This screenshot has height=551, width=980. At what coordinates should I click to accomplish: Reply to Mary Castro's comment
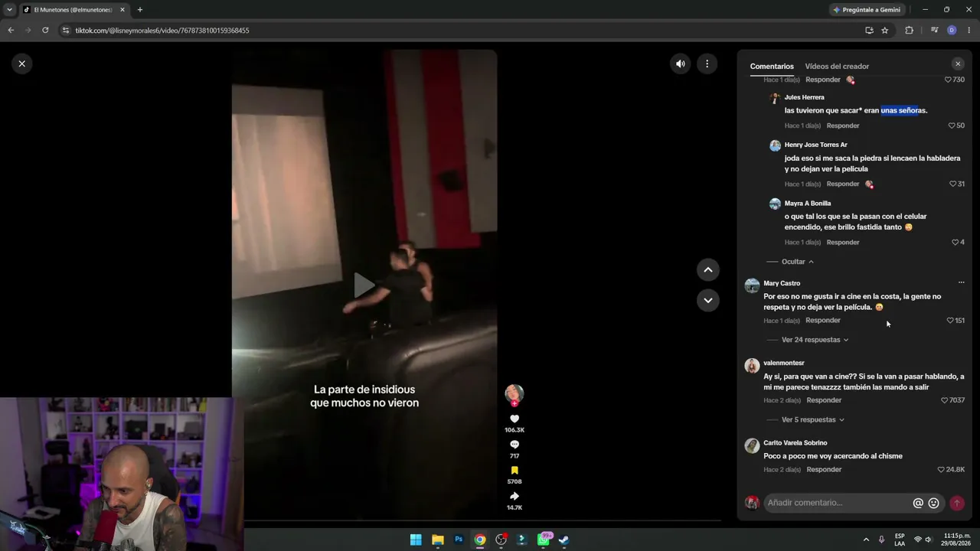pyautogui.click(x=823, y=321)
